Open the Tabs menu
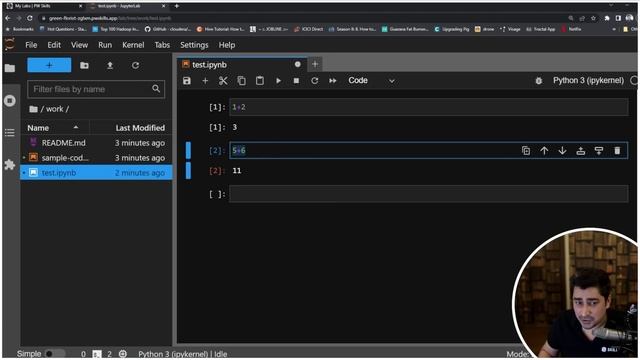Viewport: 640px width, 360px height. pyautogui.click(x=162, y=45)
